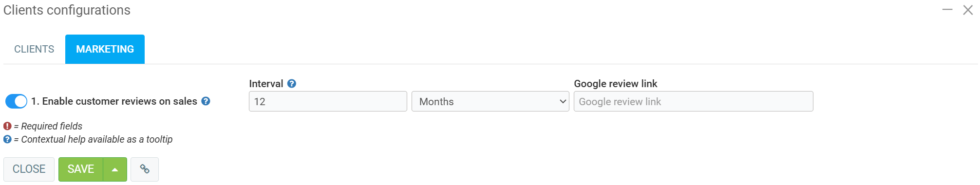Minimize the Clients configurations dialog
The image size is (980, 185).
pyautogui.click(x=947, y=10)
